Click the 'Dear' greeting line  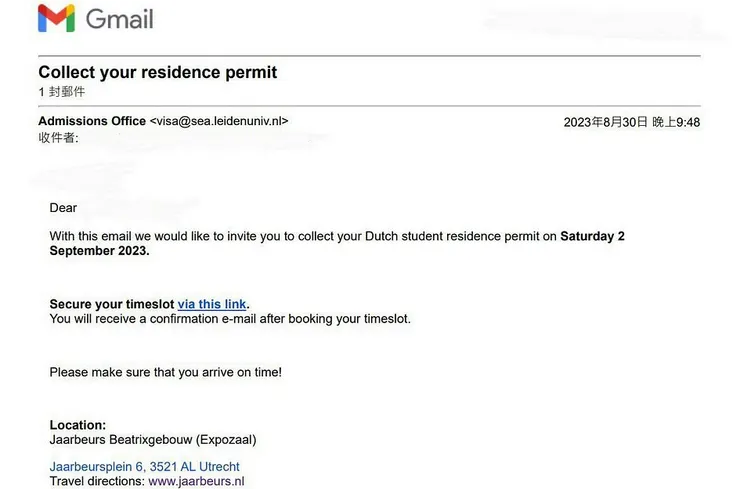pyautogui.click(x=63, y=208)
